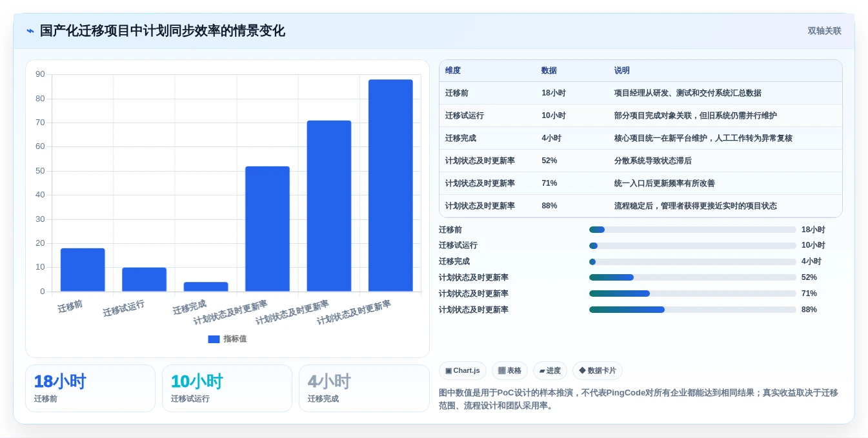
Task: Click the 迁移试运行 progress bar
Action: point(692,246)
